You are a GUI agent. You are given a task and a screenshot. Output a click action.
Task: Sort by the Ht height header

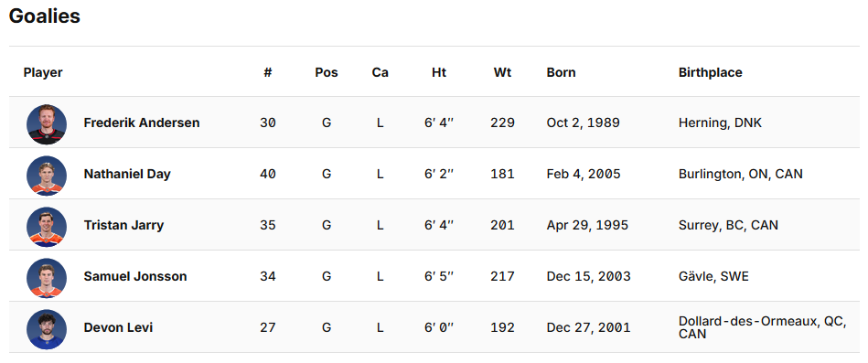(439, 72)
